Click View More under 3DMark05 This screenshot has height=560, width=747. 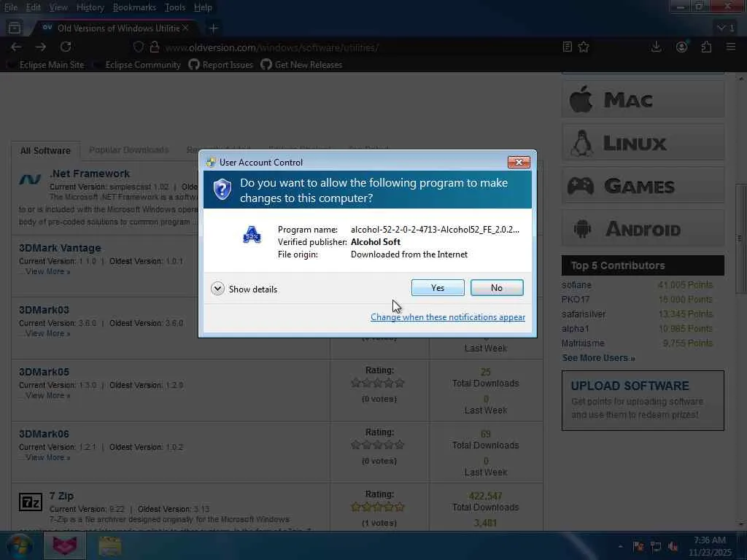pos(47,395)
